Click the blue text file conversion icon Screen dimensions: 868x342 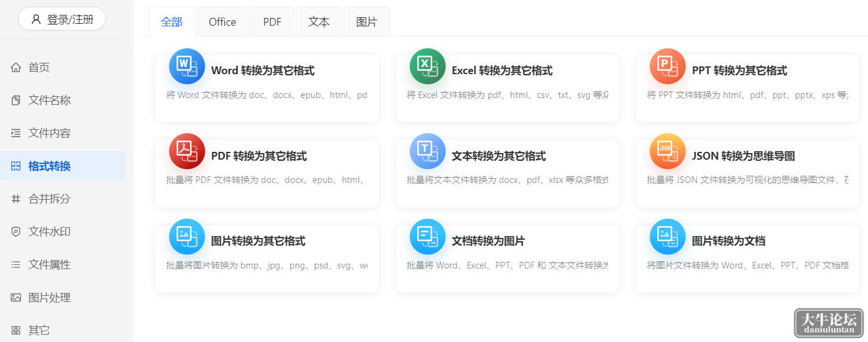coord(427,151)
